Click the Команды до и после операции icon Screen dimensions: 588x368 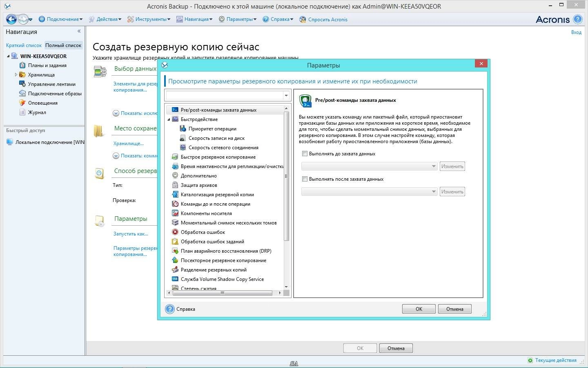(175, 204)
